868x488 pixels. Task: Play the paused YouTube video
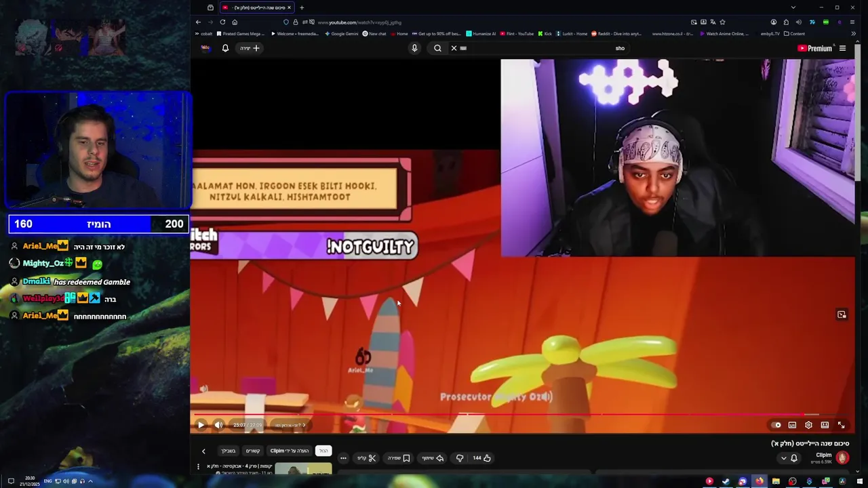click(201, 425)
